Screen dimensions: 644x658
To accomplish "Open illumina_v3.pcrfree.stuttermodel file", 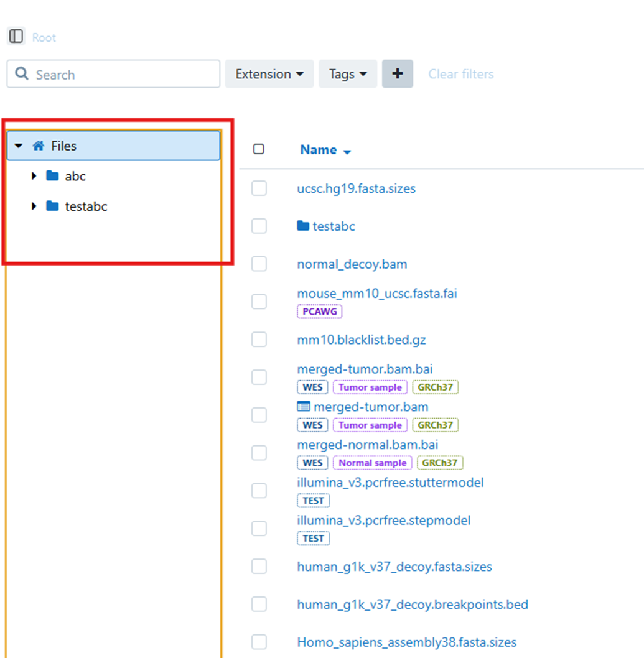I will click(390, 482).
